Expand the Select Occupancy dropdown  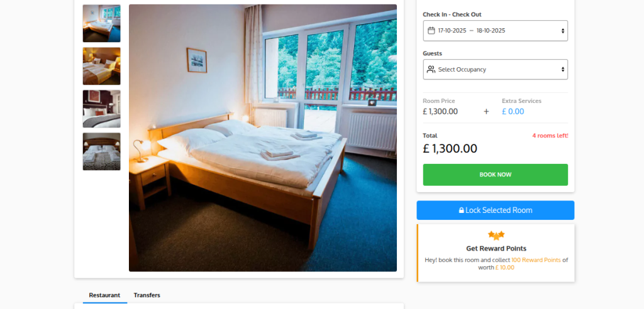pyautogui.click(x=496, y=69)
